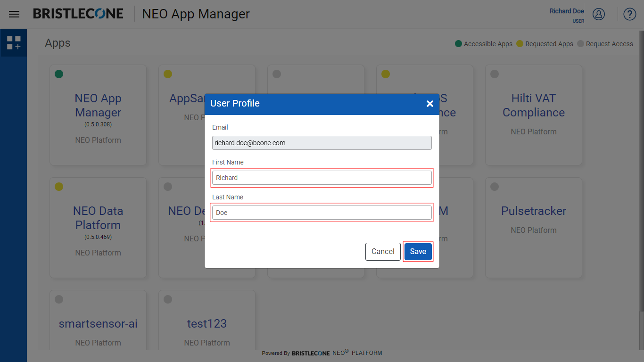Click the disabled Email field
This screenshot has height=362, width=644.
322,143
